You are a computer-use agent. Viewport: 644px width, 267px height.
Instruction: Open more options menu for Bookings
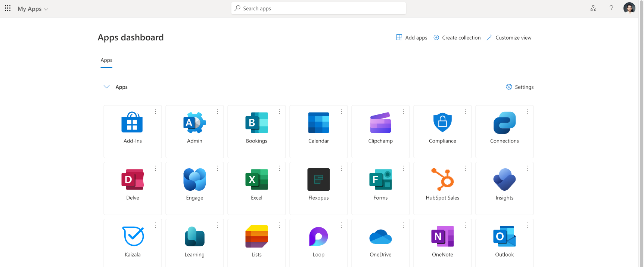[279, 111]
